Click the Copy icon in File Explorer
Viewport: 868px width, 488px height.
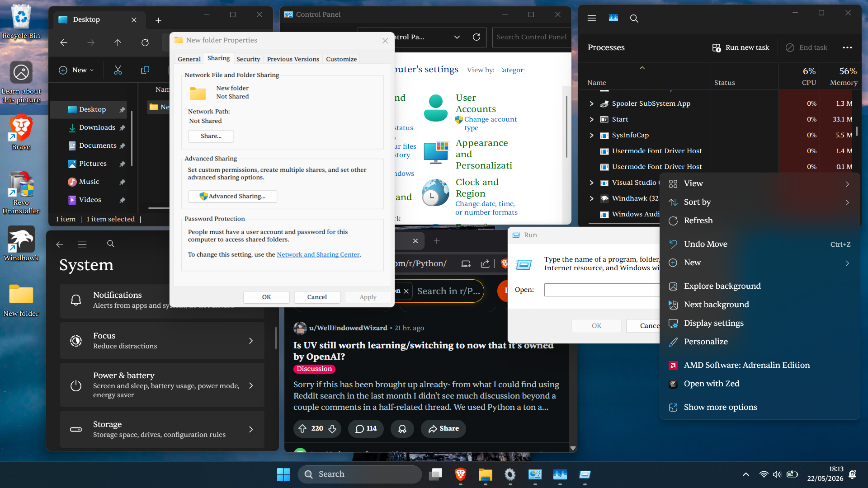click(x=145, y=70)
